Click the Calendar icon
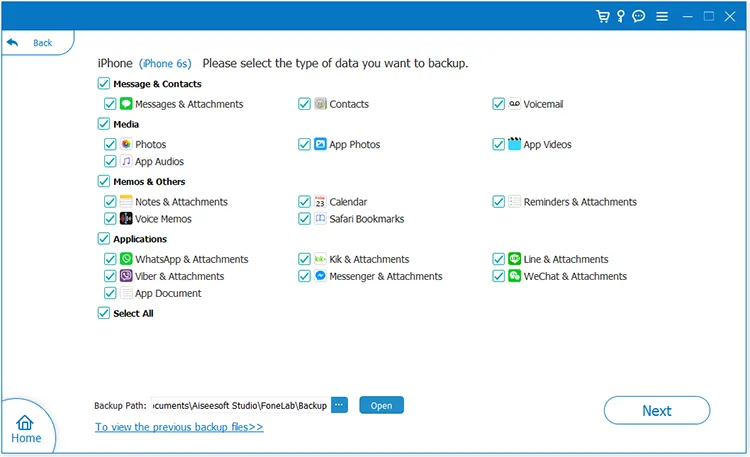Viewport: 750px width, 457px height. pos(320,201)
